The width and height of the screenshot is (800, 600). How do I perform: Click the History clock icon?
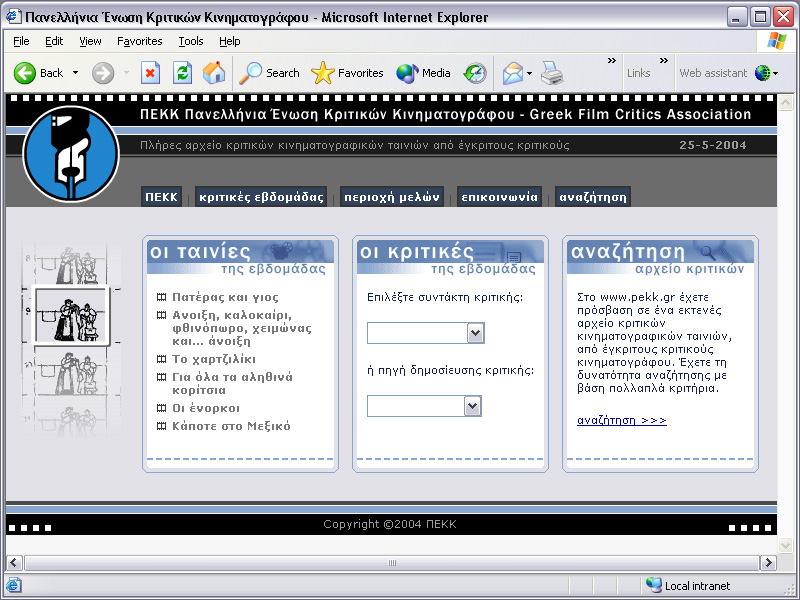coord(475,73)
